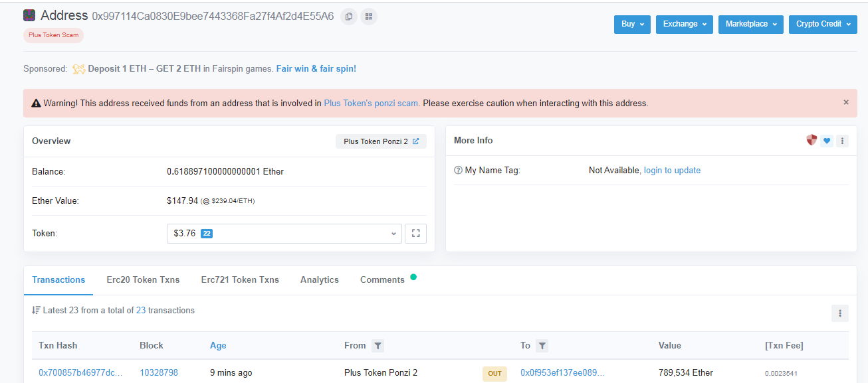Open the Exchange dropdown menu

point(684,24)
